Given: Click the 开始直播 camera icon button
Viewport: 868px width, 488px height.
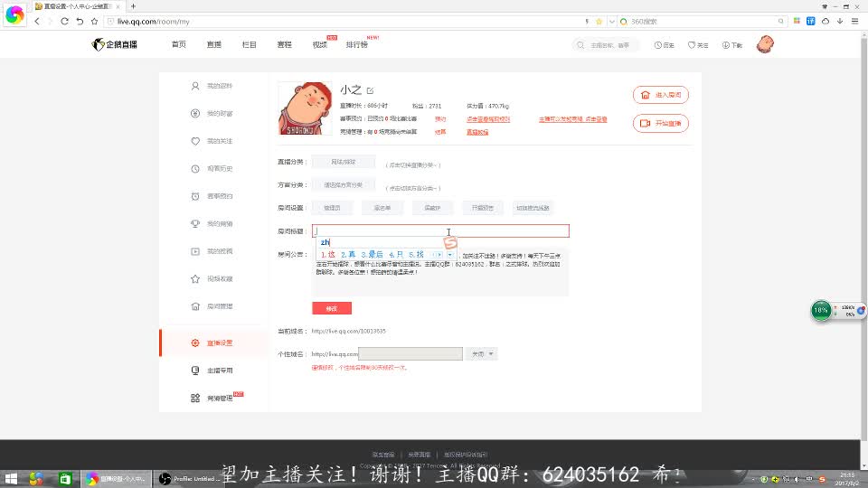Looking at the screenshot, I should pyautogui.click(x=661, y=123).
